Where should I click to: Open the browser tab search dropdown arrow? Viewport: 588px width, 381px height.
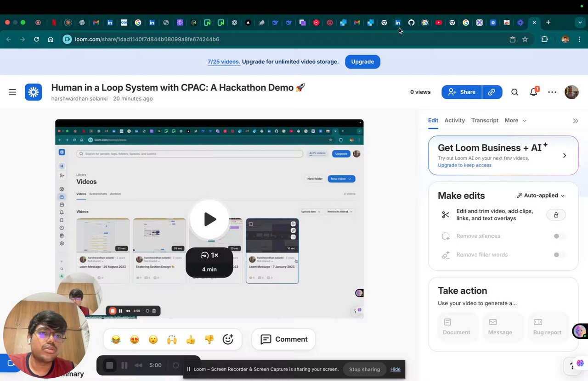[x=579, y=22]
